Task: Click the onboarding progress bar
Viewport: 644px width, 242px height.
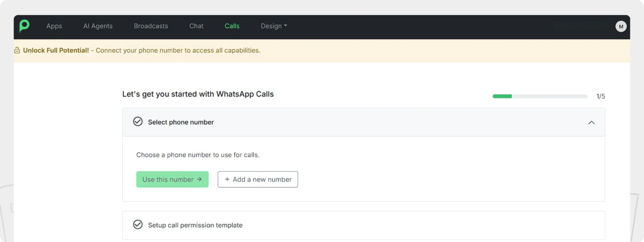Action: click(x=540, y=96)
